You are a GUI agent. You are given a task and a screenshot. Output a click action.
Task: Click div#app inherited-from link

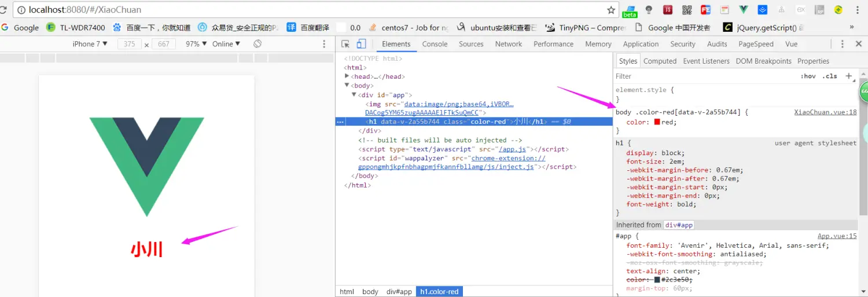click(x=679, y=225)
